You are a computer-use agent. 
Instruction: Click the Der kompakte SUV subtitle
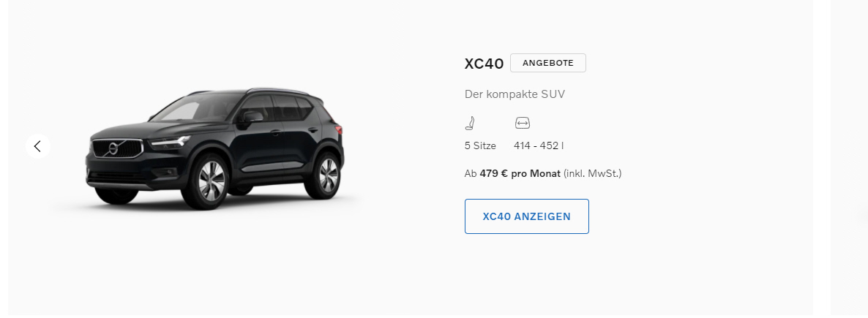coord(515,94)
